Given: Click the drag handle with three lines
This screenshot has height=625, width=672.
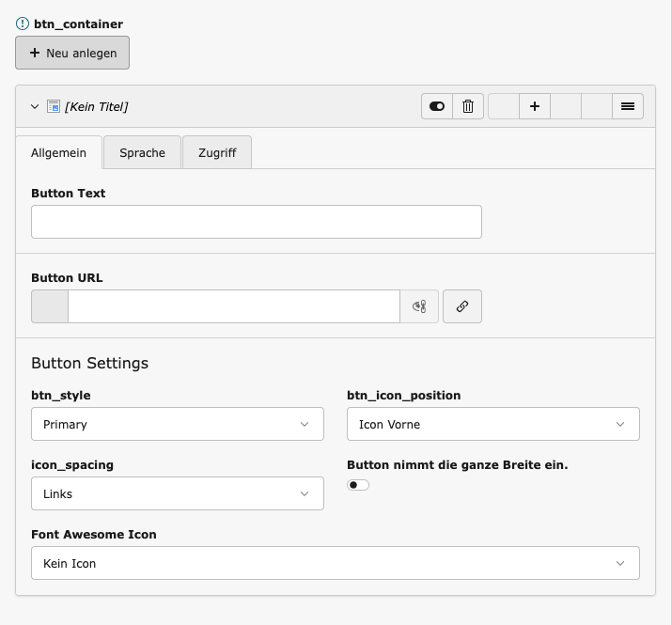Looking at the screenshot, I should coord(628,106).
